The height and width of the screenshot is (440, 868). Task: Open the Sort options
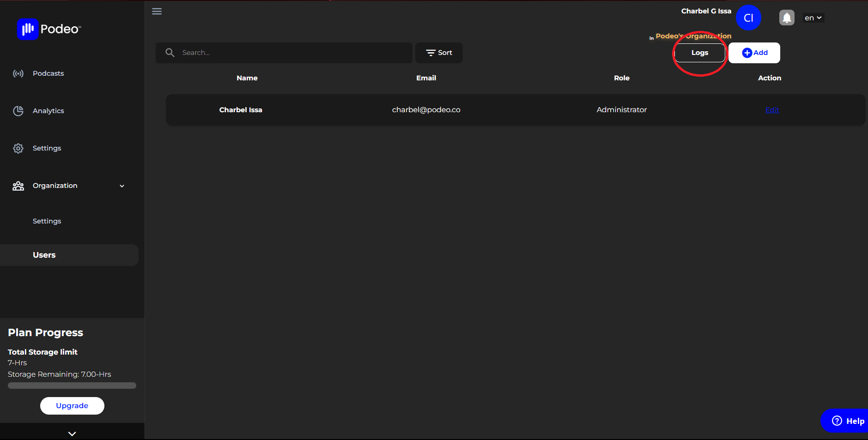[x=439, y=53]
